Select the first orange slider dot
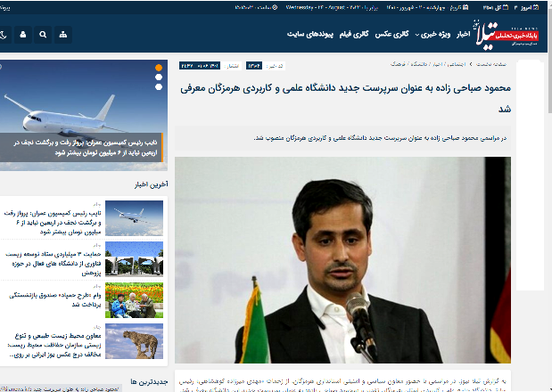The image size is (552, 392). (x=159, y=68)
